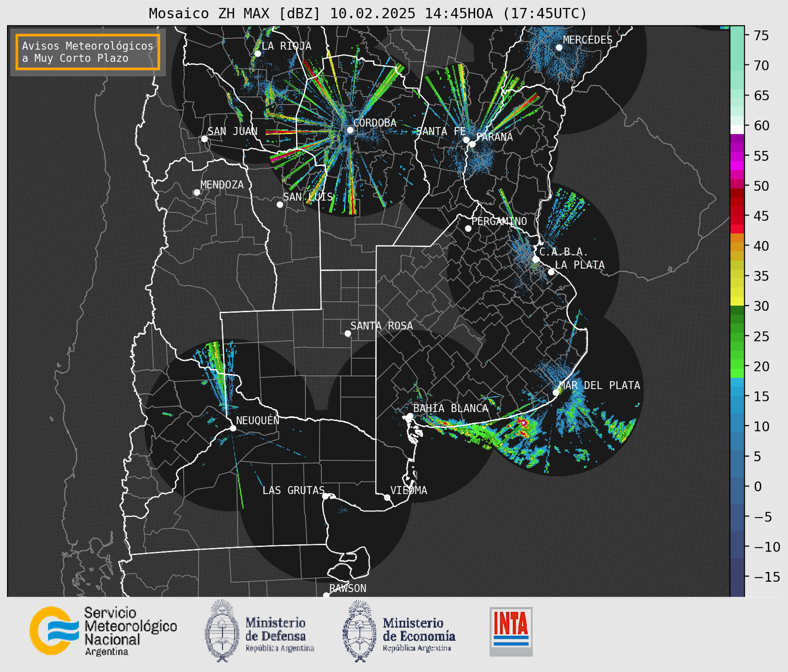
Task: Select the white 60 dBZ band on the color scale
Action: pyautogui.click(x=737, y=129)
